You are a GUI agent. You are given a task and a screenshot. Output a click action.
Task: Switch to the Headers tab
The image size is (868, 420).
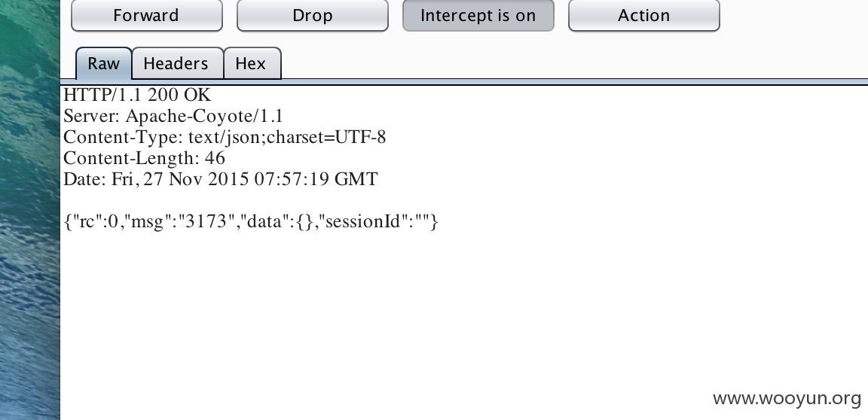[x=176, y=63]
